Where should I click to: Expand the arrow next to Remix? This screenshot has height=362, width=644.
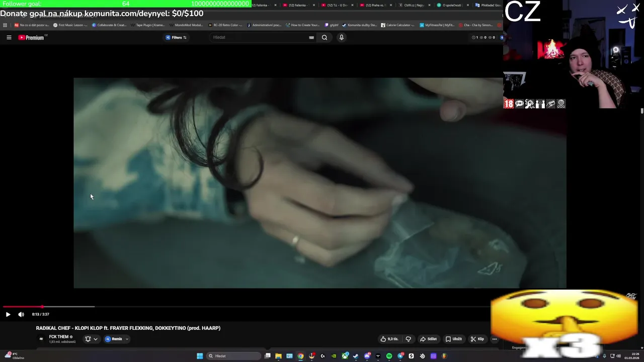point(127,339)
